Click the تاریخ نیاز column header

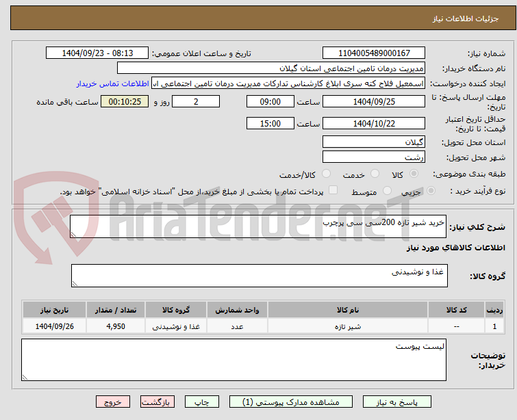tap(55, 310)
